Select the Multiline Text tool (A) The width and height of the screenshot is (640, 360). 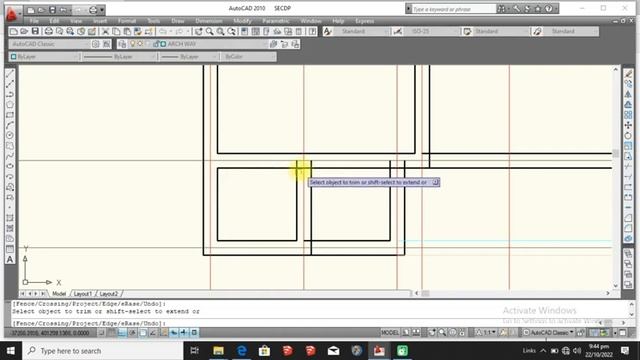coord(10,260)
